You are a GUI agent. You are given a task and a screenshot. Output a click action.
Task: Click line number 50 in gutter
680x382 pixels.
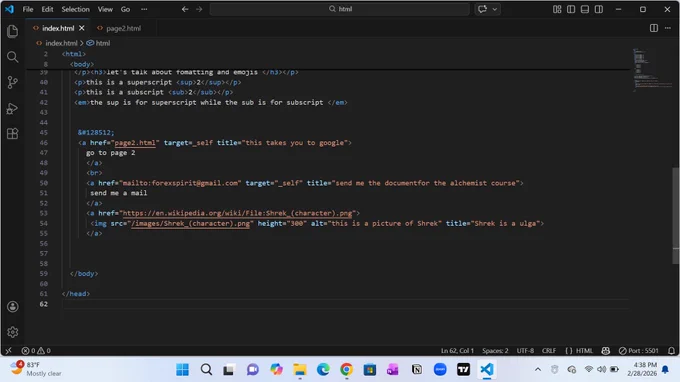point(43,183)
